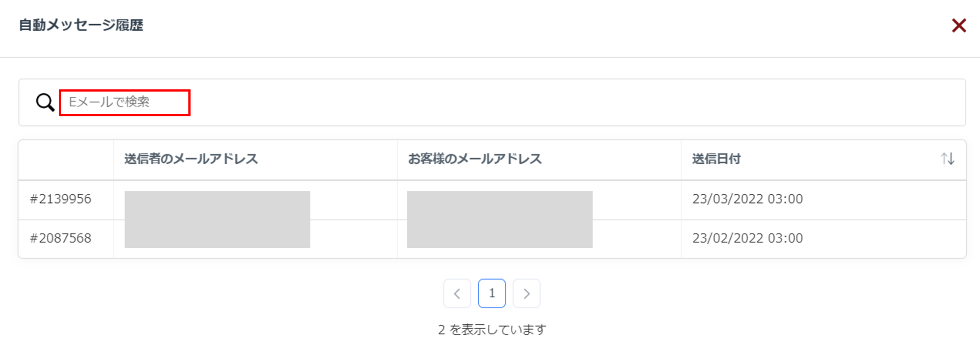
Task: Click the 送信者のメールアドレス column header
Action: point(191,159)
